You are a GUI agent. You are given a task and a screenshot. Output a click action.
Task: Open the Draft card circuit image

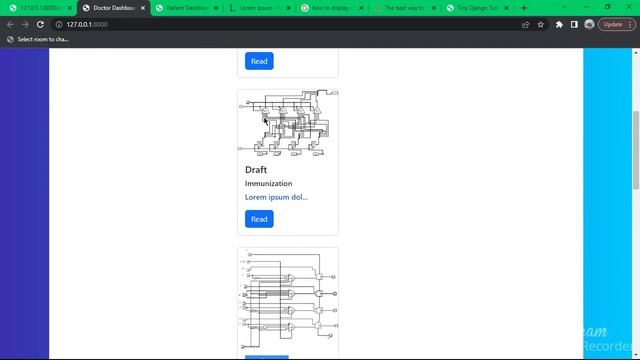pos(288,123)
